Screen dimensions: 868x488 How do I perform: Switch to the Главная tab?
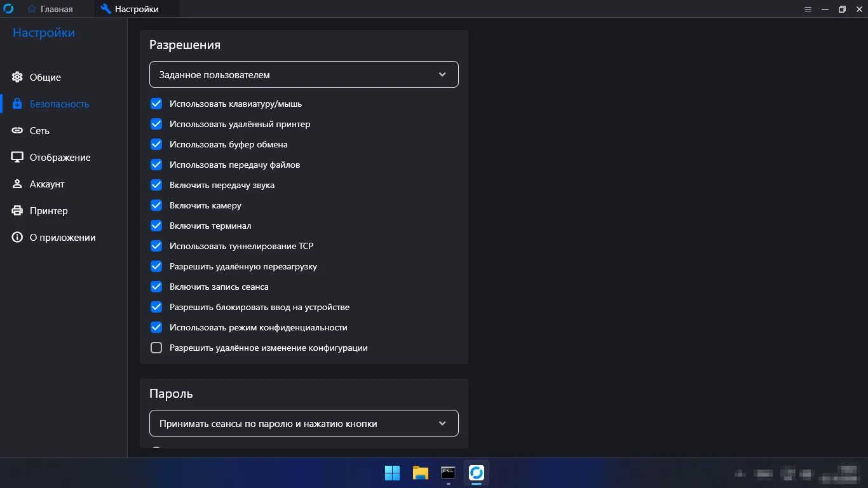[x=50, y=9]
